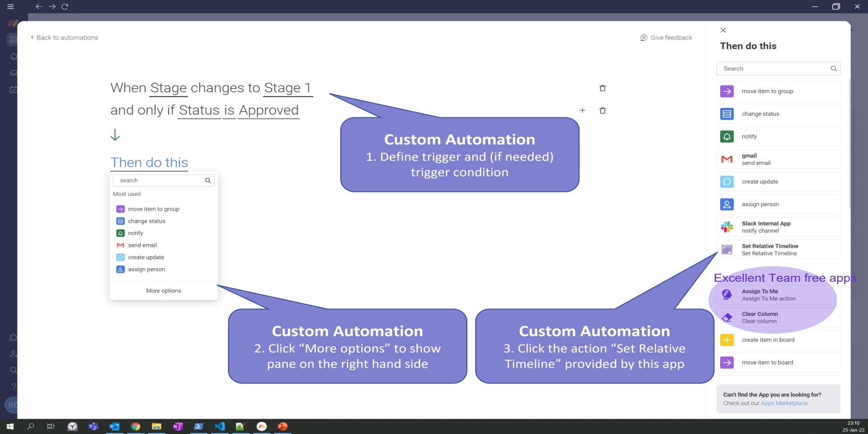868x434 pixels.
Task: Open the notifications bell in left sidebar
Action: click(x=14, y=57)
